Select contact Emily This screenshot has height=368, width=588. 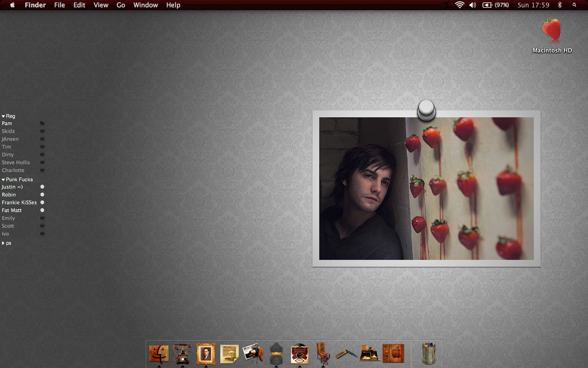(8, 218)
